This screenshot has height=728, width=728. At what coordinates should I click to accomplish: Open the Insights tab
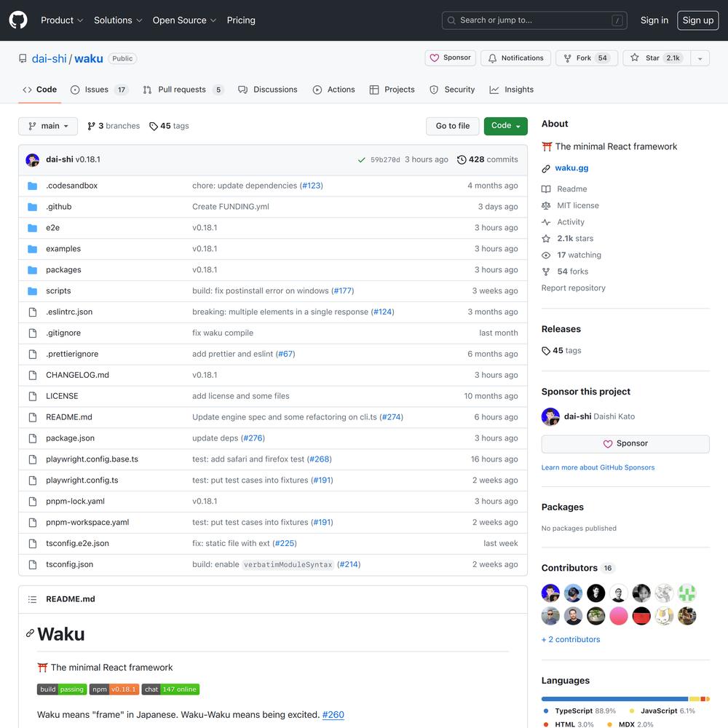click(x=512, y=90)
